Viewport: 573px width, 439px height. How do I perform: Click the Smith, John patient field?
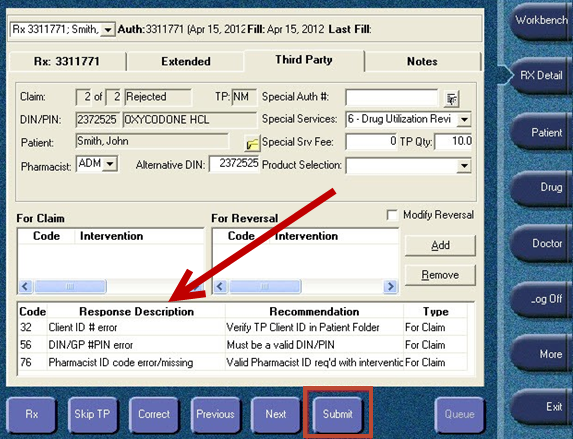click(x=152, y=141)
